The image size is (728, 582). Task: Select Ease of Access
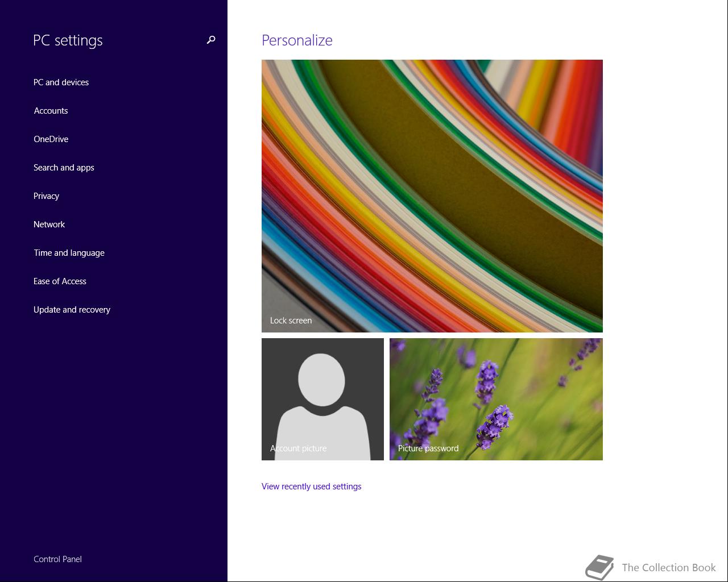point(60,281)
